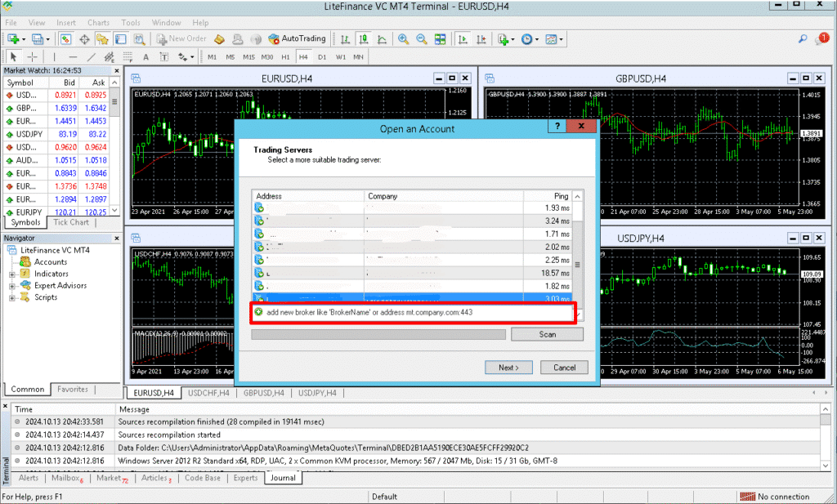Switch timeframe to M1
Image resolution: width=837 pixels, height=504 pixels.
pos(212,56)
